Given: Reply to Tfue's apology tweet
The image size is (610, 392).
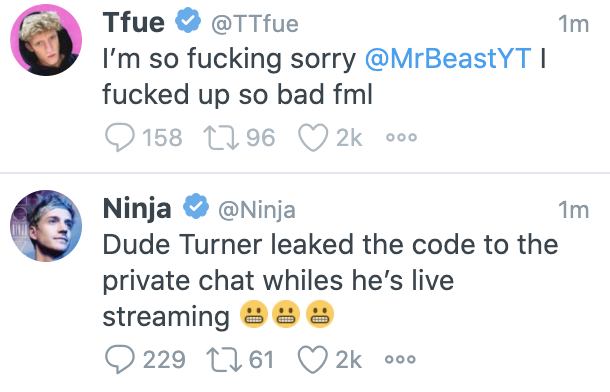Looking at the screenshot, I should coord(120,137).
